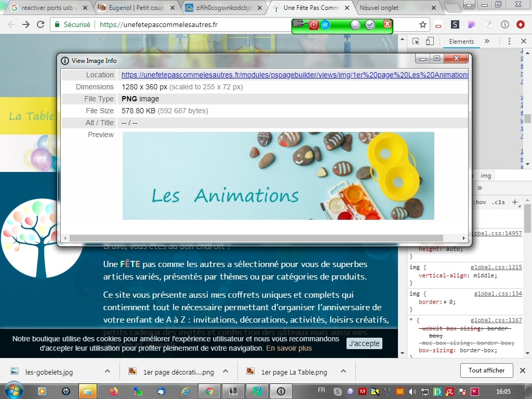Screen dimensions: 532x399
Task: Open the image Location URL link
Action: coord(295,75)
